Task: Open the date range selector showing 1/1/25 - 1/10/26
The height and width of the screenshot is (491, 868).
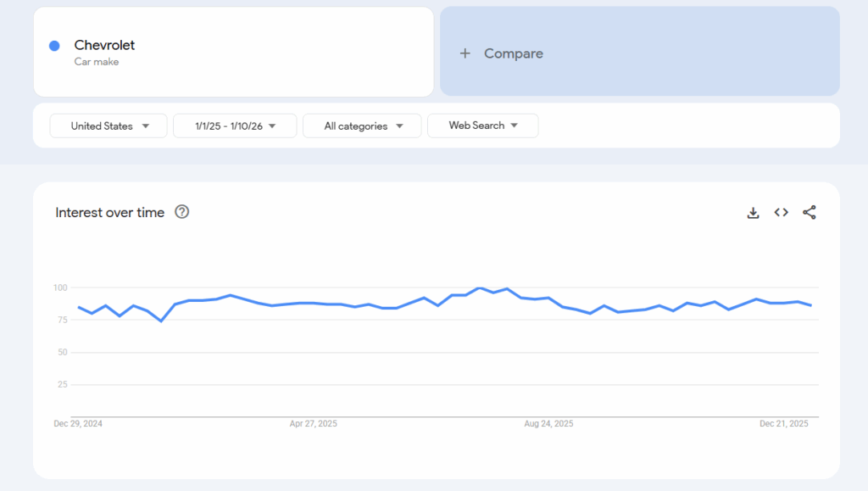Action: pyautogui.click(x=235, y=126)
